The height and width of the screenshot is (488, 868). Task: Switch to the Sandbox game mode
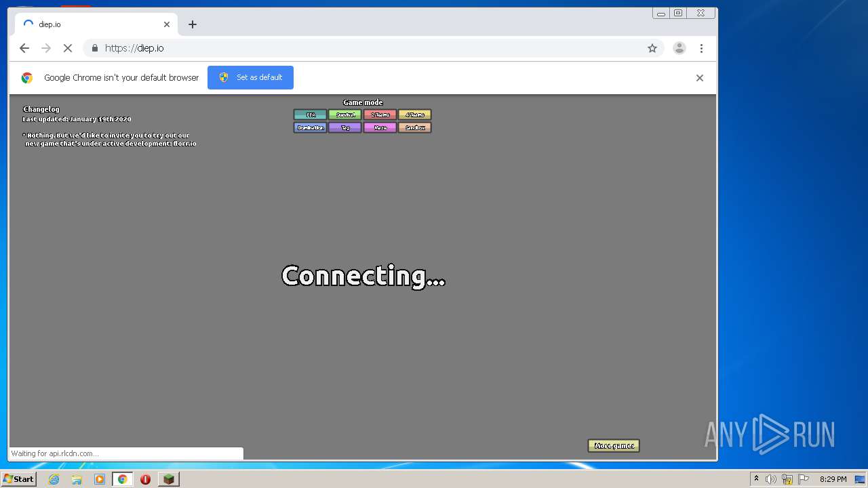415,127
